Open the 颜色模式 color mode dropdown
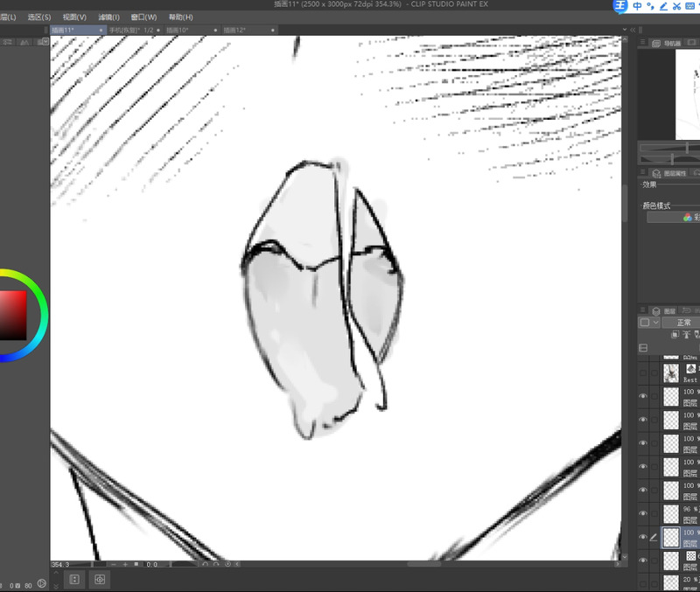This screenshot has height=592, width=700. (x=673, y=217)
